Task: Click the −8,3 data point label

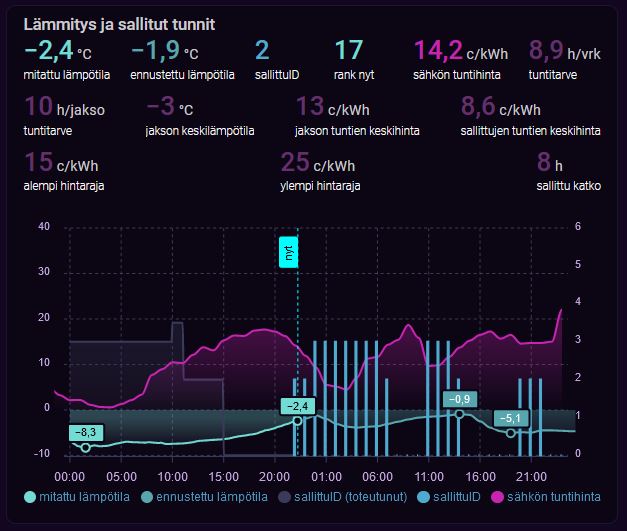Action: 86,432
